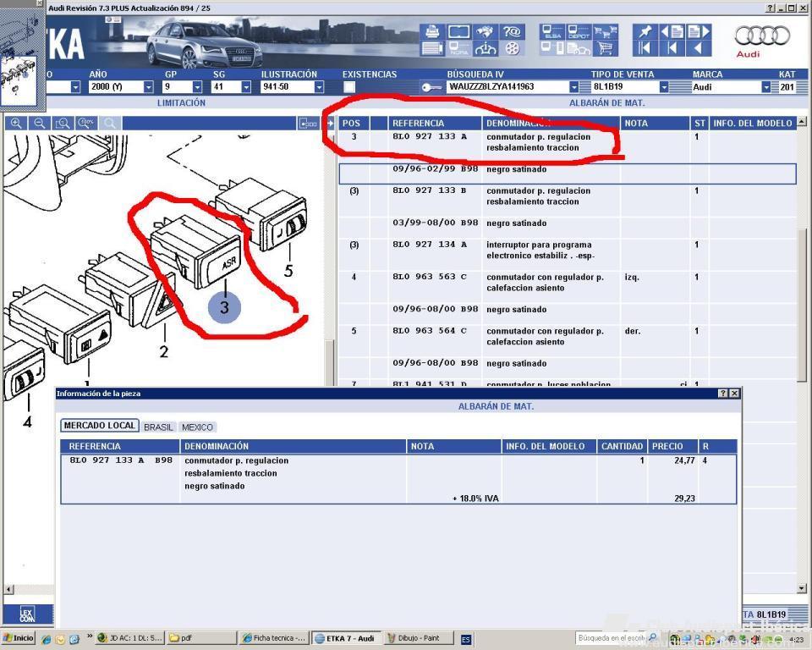Click the Audi rings logo
The height and width of the screenshot is (650, 812).
tap(762, 36)
